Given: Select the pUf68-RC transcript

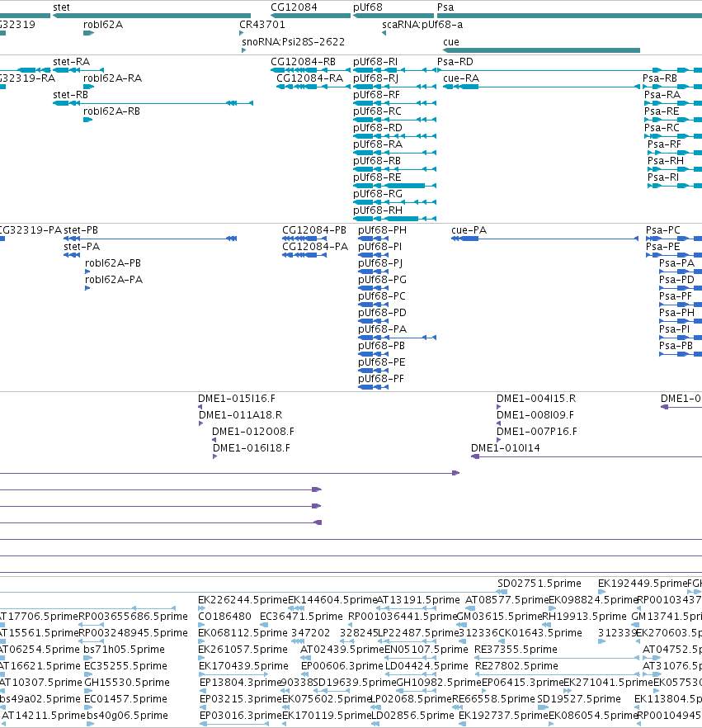Looking at the screenshot, I should 395,120.
